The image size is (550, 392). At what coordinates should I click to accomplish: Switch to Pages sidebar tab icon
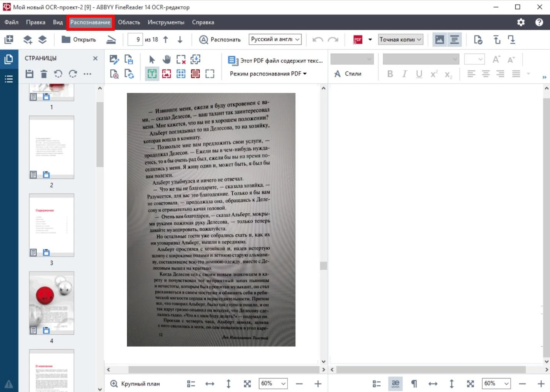[x=9, y=59]
